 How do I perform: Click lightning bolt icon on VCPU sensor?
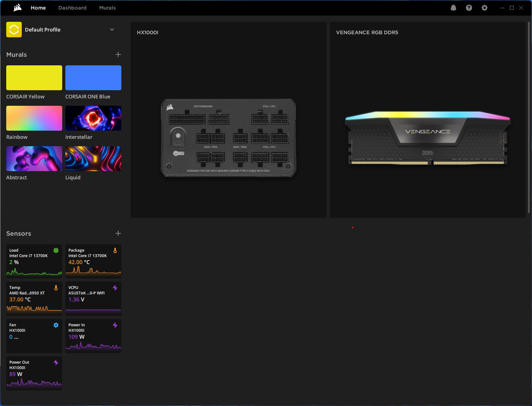pyautogui.click(x=115, y=288)
